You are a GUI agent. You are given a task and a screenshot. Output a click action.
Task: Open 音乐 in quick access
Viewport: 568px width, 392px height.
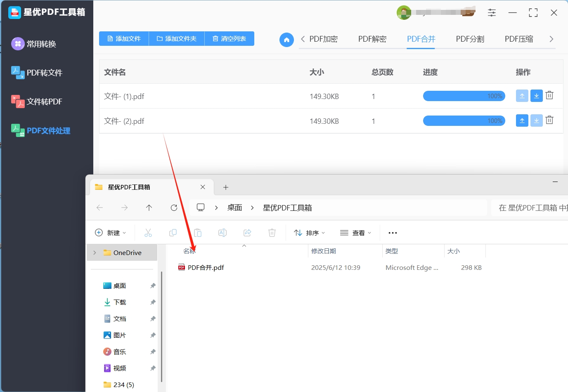(120, 352)
